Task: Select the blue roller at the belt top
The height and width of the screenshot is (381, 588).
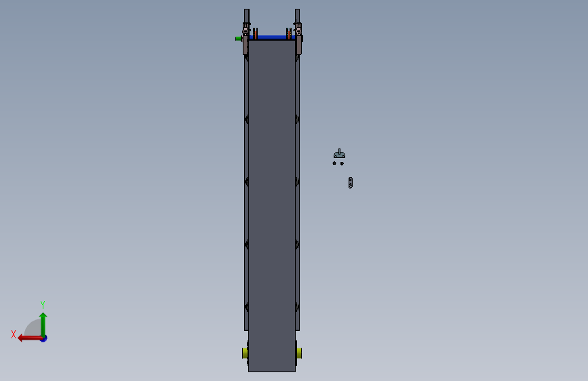Action: pos(272,37)
